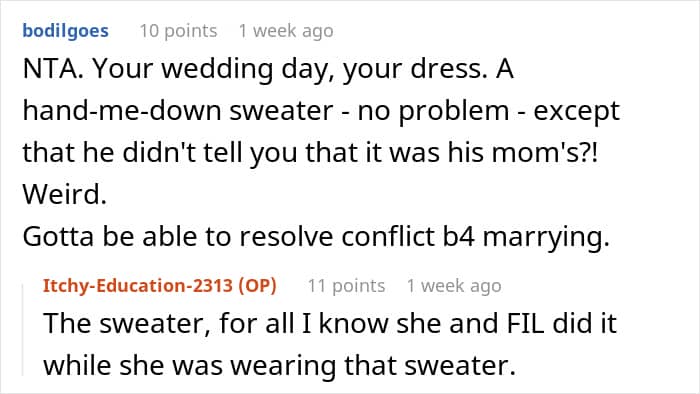Open Itchy-Education-2313 user profile
Screen dimensions: 700x394
point(138,286)
